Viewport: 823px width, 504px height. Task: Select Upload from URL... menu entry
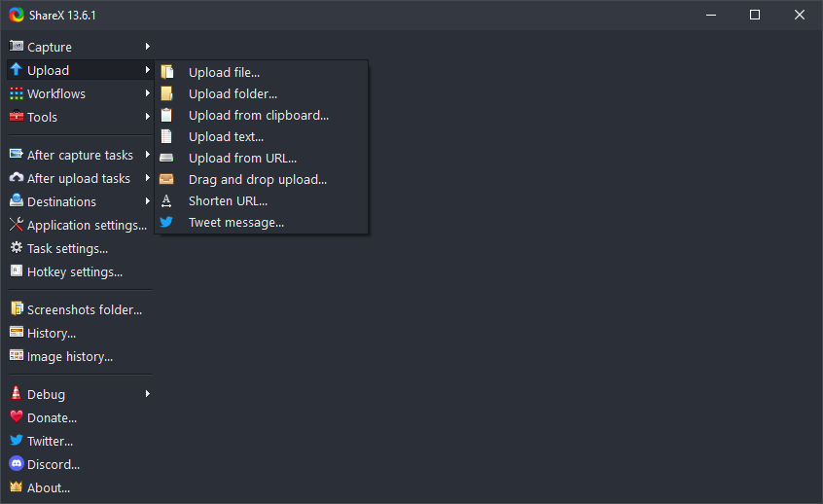(242, 158)
